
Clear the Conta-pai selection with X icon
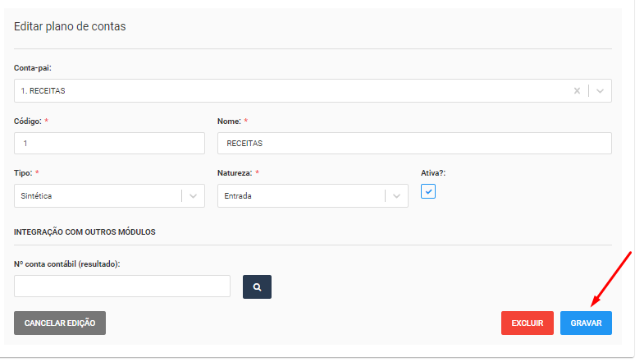pyautogui.click(x=577, y=91)
